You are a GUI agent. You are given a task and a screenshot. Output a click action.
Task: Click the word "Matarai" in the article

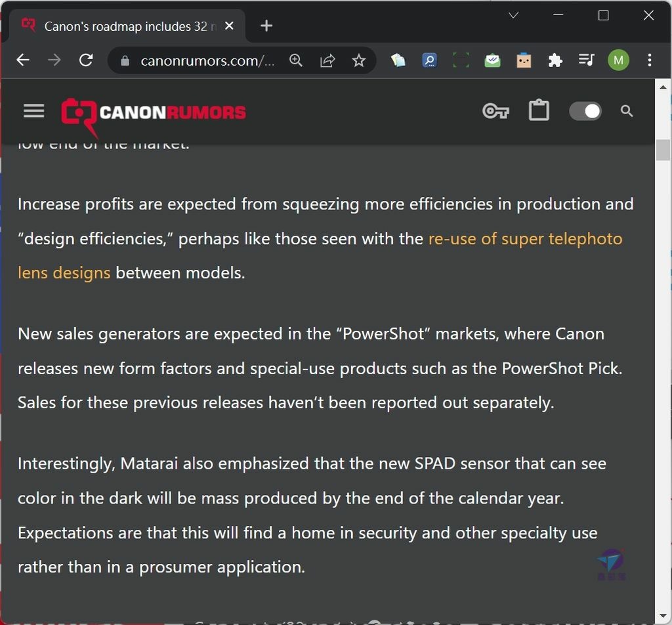pos(149,463)
